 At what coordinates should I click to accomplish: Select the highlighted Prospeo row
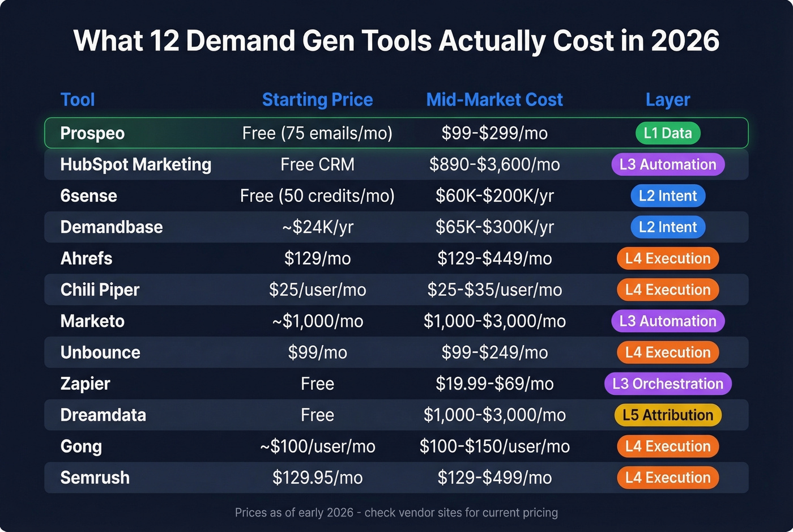pos(396,133)
